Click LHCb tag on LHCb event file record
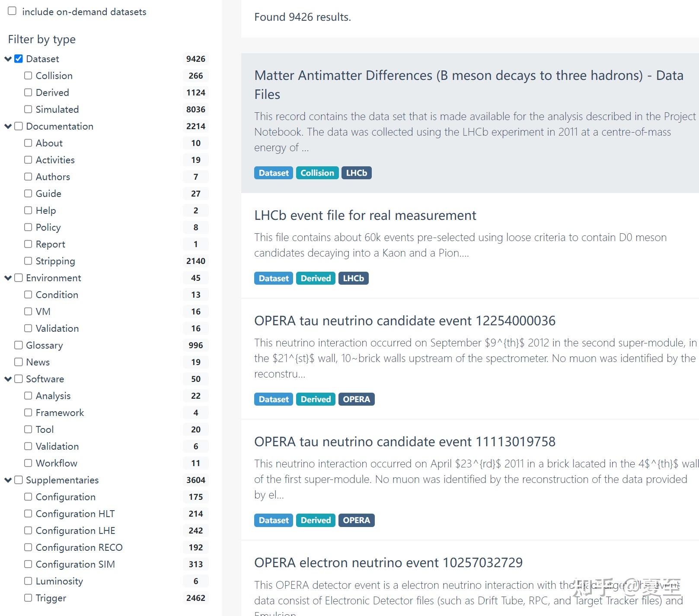 [x=353, y=278]
